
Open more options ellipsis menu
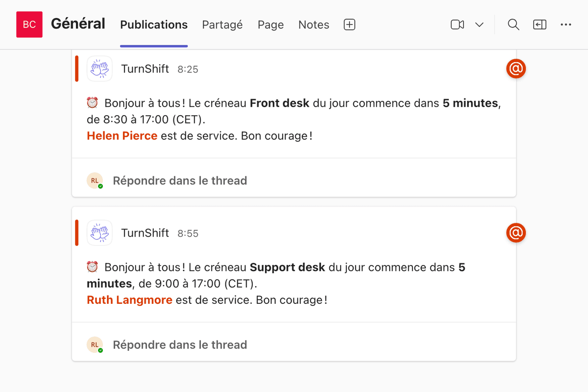566,24
